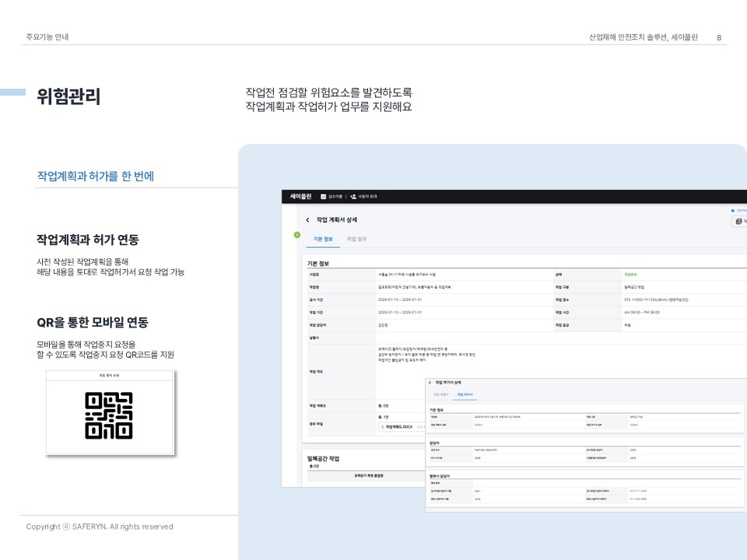
Task: Click the 세이플린 logo in the header
Action: coord(300,197)
